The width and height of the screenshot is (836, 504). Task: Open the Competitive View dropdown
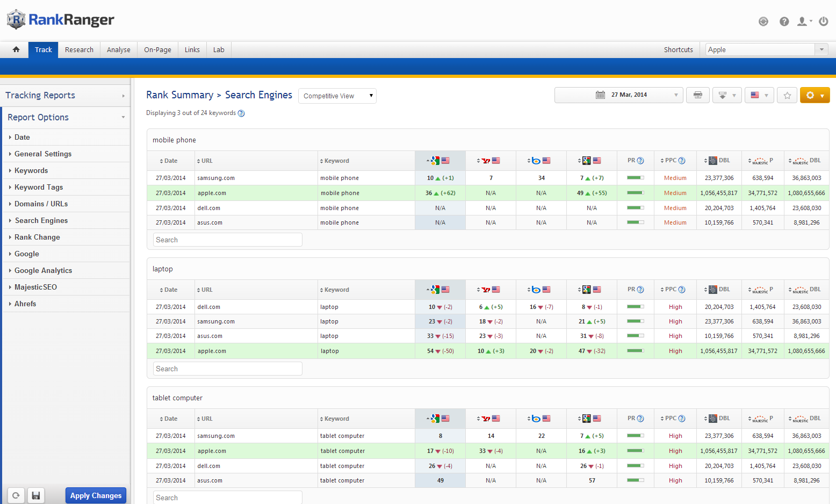(337, 96)
